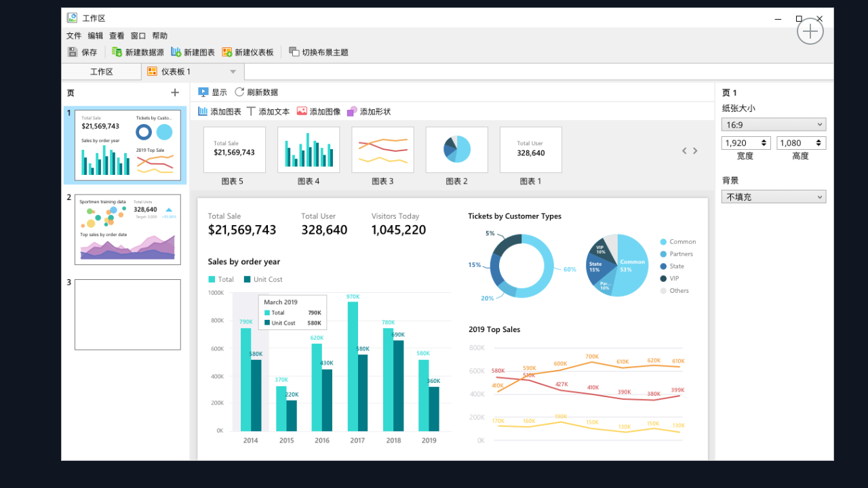The height and width of the screenshot is (488, 868).
Task: Open the 文件 (File) menu
Action: point(74,36)
